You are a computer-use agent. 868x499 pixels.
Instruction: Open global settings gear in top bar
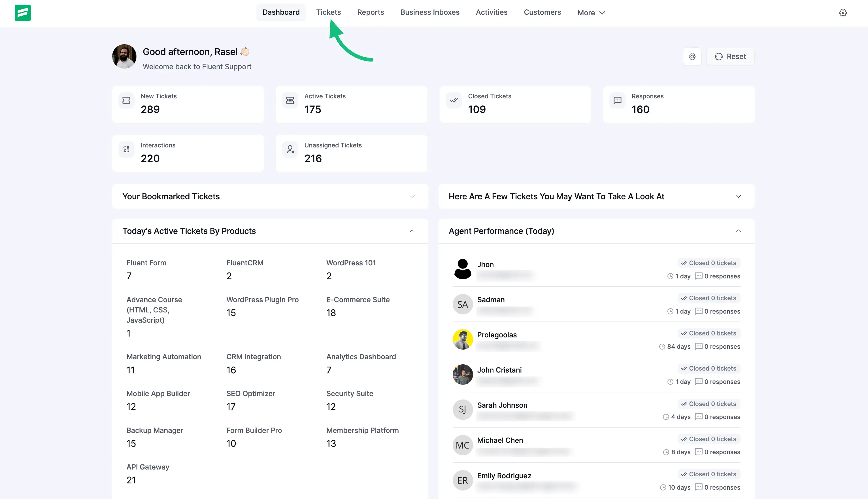[x=843, y=13]
